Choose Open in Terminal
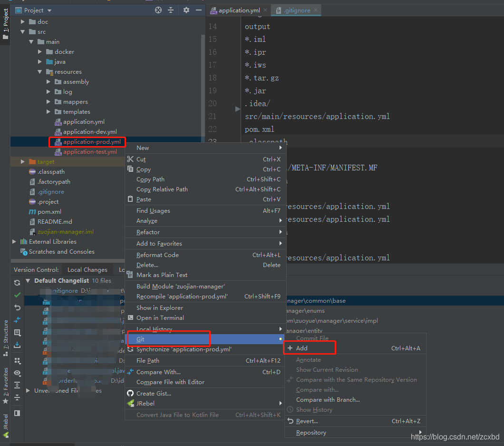This screenshot has width=504, height=446. tap(205, 317)
